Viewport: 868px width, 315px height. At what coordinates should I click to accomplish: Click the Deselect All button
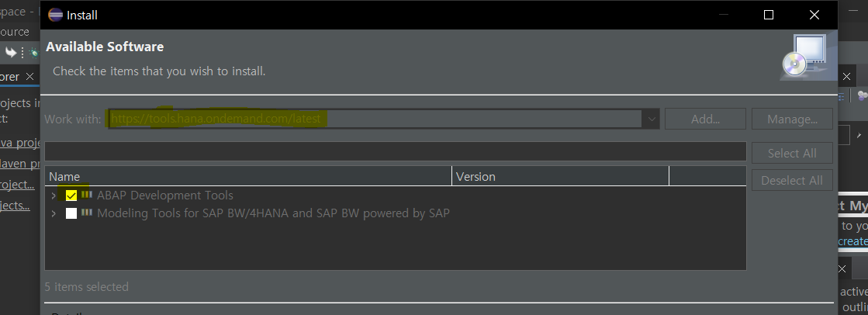(x=792, y=181)
